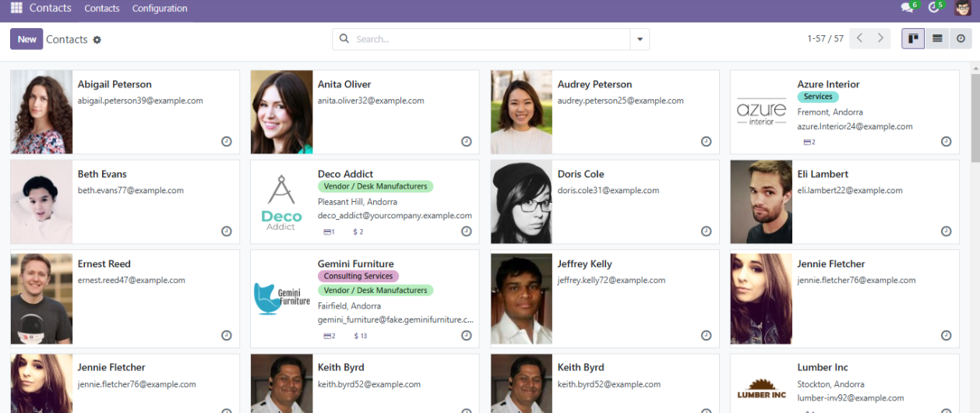Open the user avatar menu in top bar
Screen dimensions: 980x413
coord(963,9)
